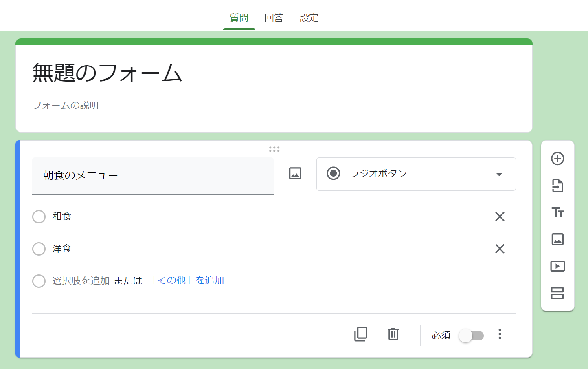Viewport: 588px width, 369px height.
Task: Toggle the 必須 required switch
Action: click(x=471, y=336)
